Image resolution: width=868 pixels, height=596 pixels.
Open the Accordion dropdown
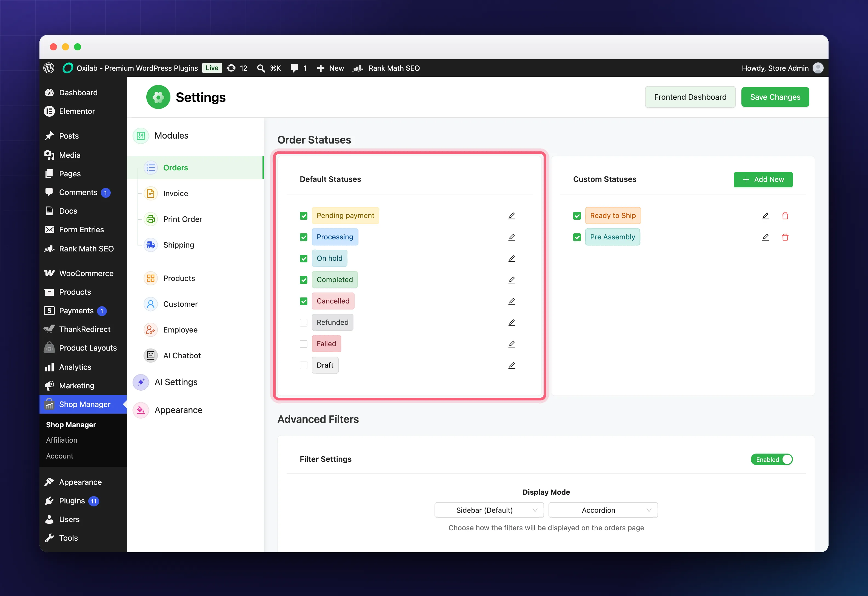[603, 510]
